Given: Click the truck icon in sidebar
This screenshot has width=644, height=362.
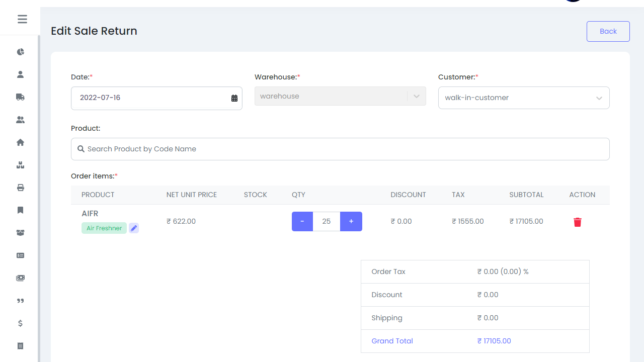Looking at the screenshot, I should pos(21,97).
